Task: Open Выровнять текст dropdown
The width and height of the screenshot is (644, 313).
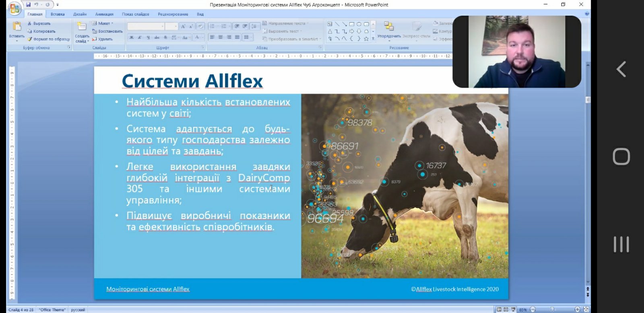Action: tap(282, 31)
